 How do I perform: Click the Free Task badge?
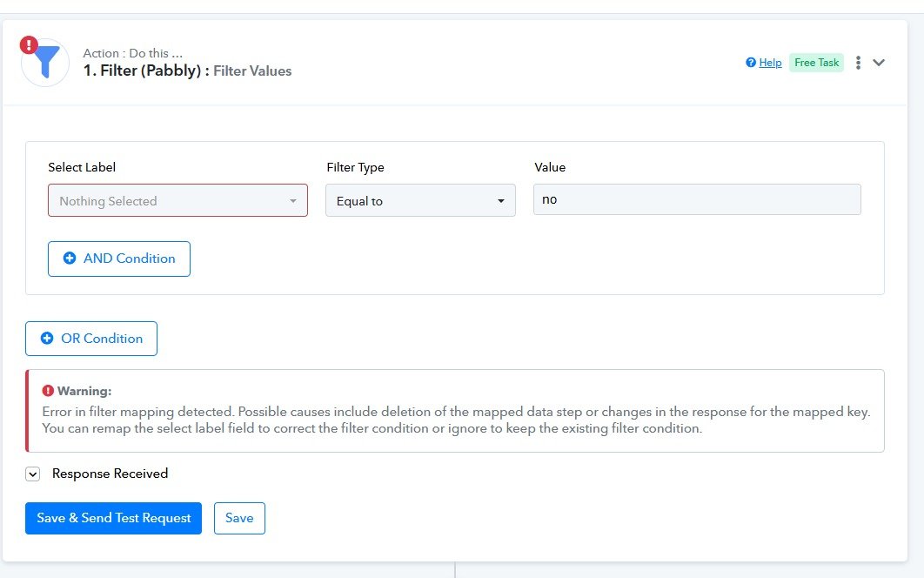[x=816, y=63]
